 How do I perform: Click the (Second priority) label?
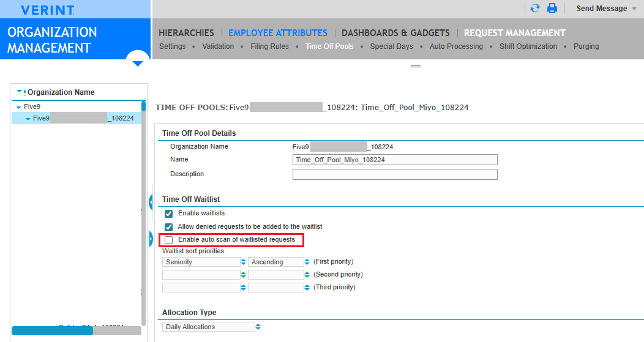(x=339, y=274)
